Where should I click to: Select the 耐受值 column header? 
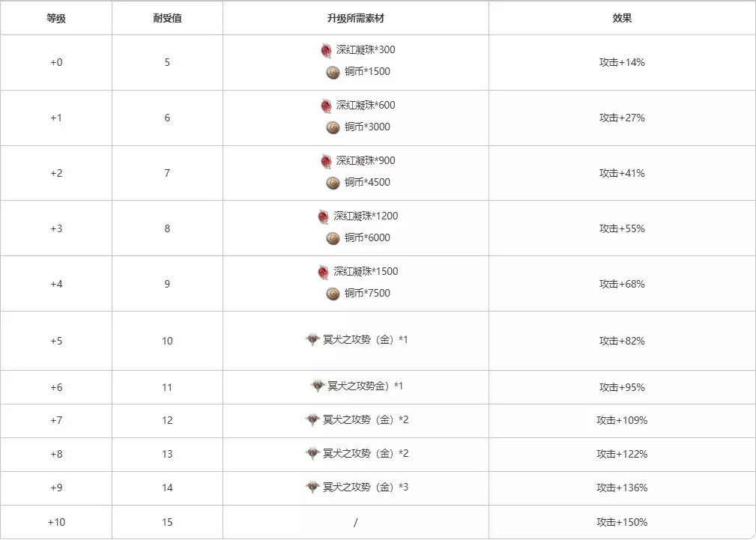click(x=167, y=18)
